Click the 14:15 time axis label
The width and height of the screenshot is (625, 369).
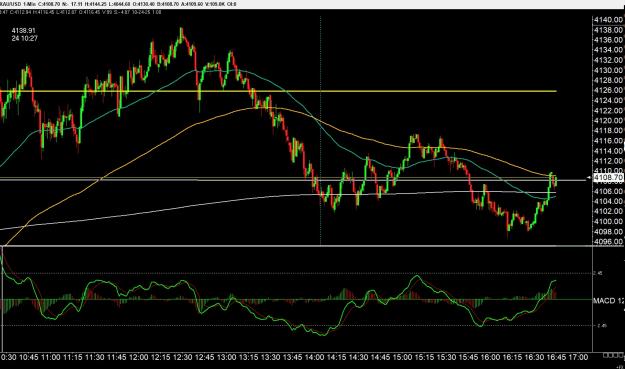336,357
